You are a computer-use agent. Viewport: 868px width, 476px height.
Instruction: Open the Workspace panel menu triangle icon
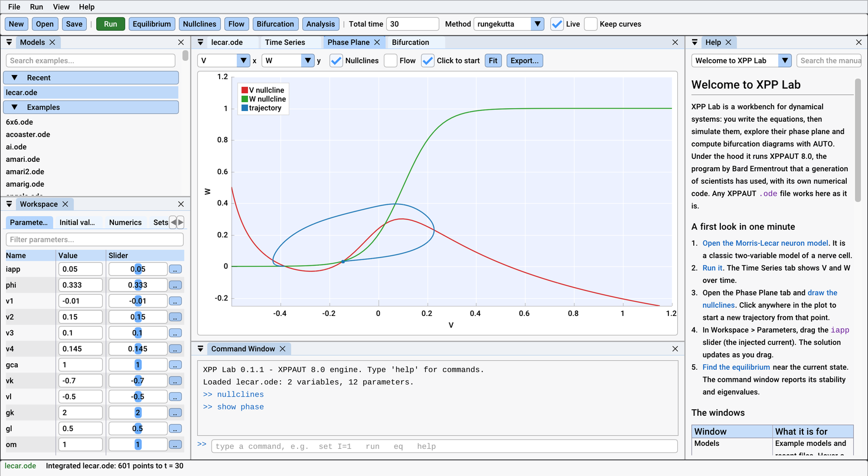pyautogui.click(x=9, y=204)
